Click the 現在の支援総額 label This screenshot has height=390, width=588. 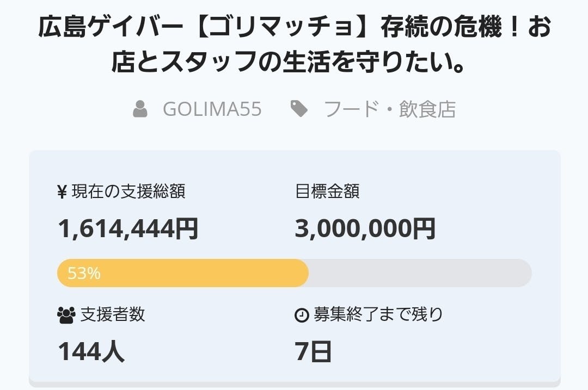(x=128, y=191)
